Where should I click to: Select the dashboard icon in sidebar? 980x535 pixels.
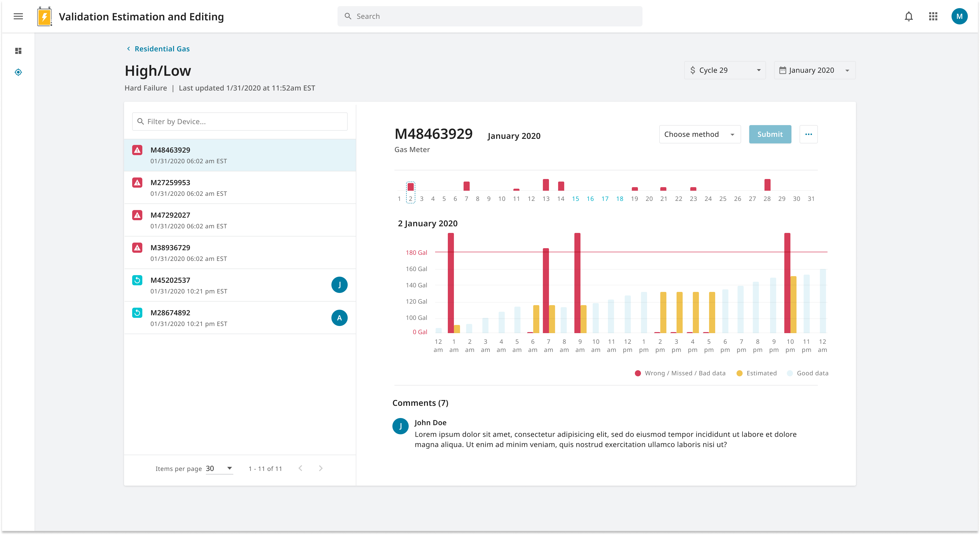coord(18,51)
